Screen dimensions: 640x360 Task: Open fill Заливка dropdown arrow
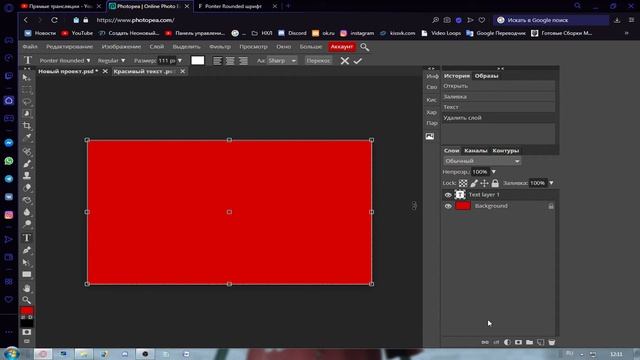click(x=551, y=183)
